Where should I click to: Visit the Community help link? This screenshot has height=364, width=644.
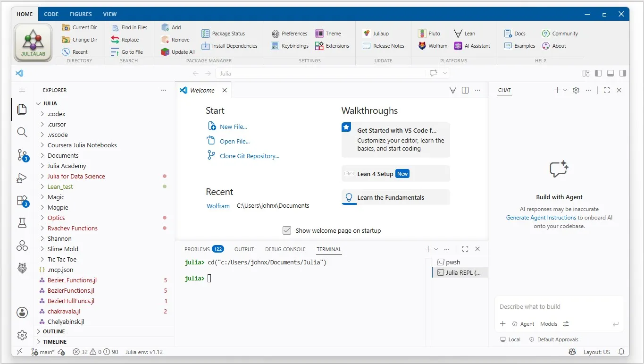coord(560,34)
